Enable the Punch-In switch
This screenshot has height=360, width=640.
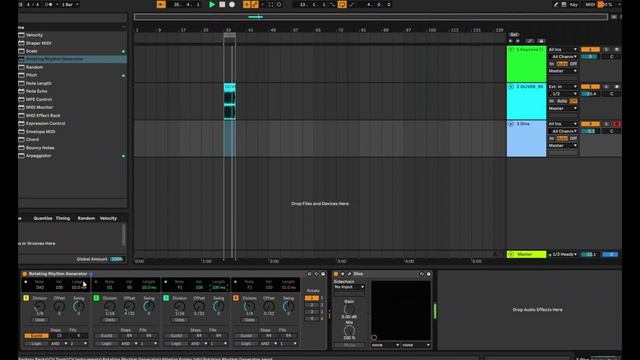pyautogui.click(x=333, y=4)
